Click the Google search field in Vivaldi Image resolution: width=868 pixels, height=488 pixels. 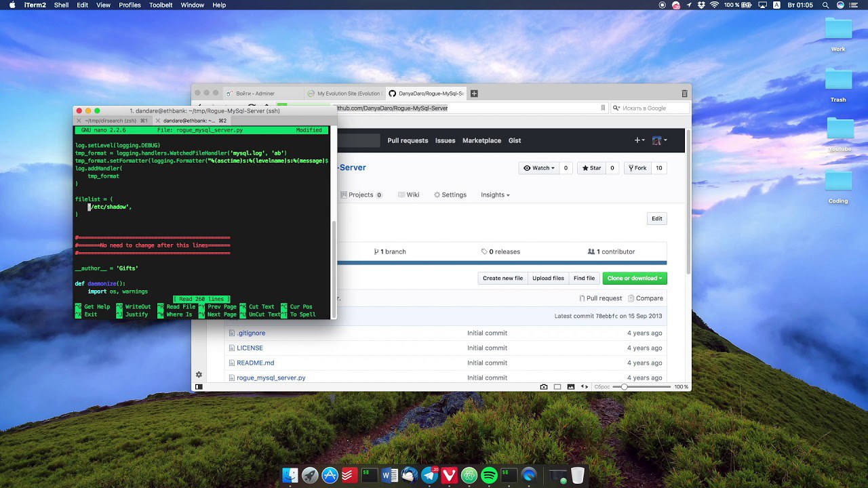(650, 108)
